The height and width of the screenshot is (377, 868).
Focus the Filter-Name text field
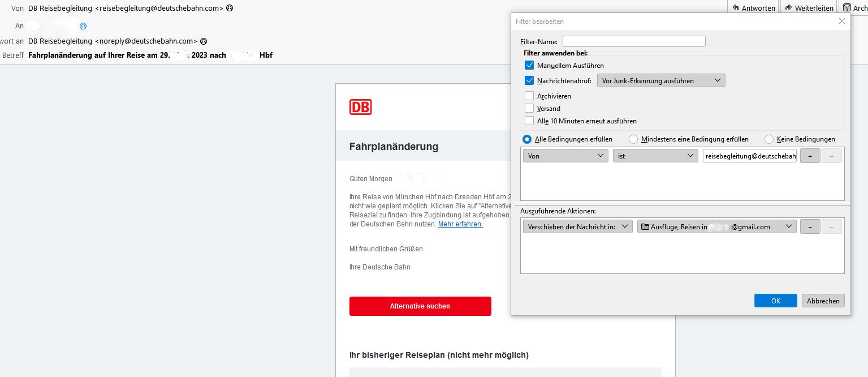[x=634, y=41]
